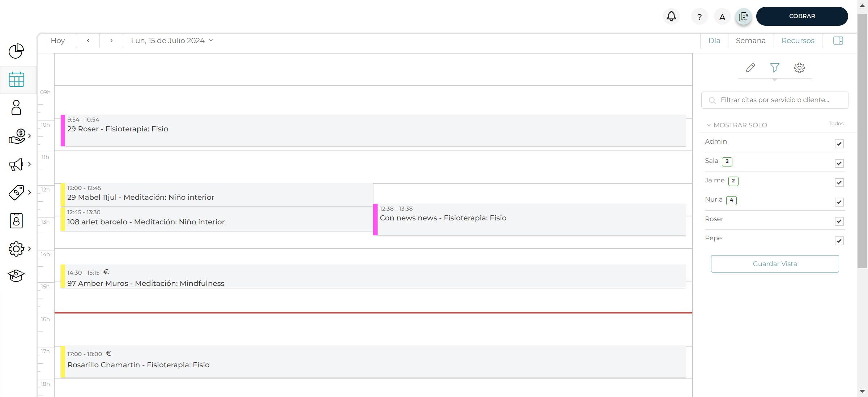Expand the settings sidebar submenu chevron

[30, 249]
